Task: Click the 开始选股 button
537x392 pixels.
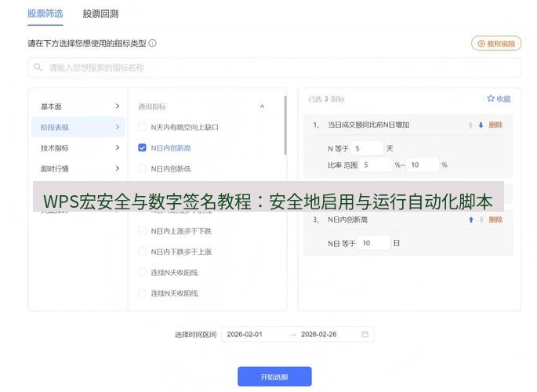Action: (x=274, y=376)
